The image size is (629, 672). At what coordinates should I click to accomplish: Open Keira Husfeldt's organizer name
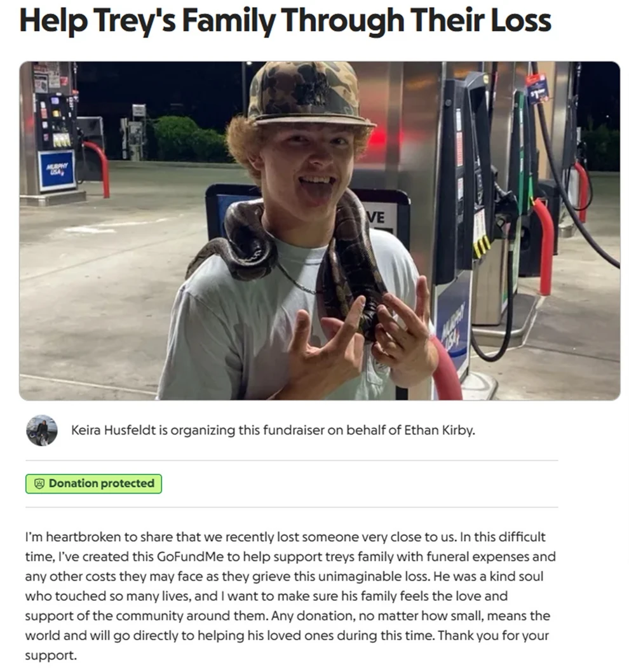pos(113,430)
